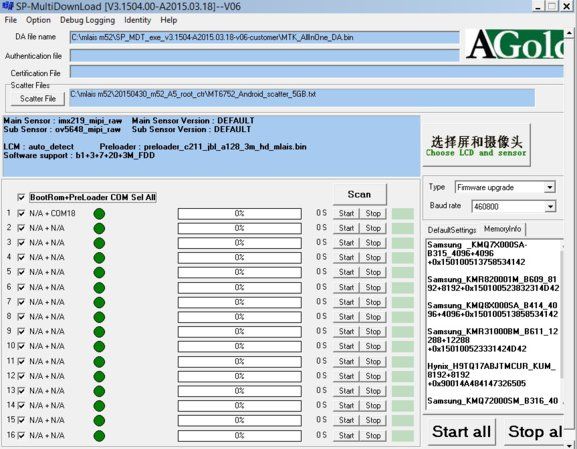Image resolution: width=577 pixels, height=449 pixels.
Task: Uncheck the COM18 port 1 checkbox
Action: (21, 213)
